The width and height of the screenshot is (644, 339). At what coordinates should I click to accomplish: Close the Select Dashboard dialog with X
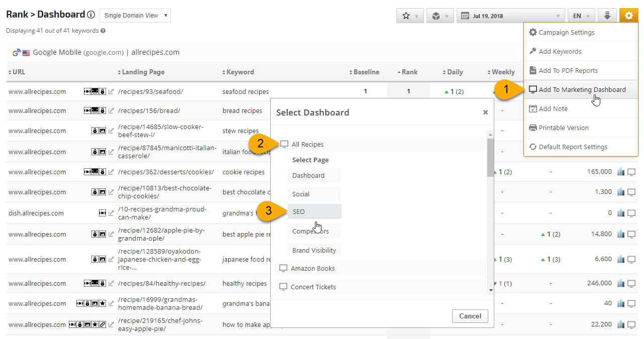tap(485, 112)
